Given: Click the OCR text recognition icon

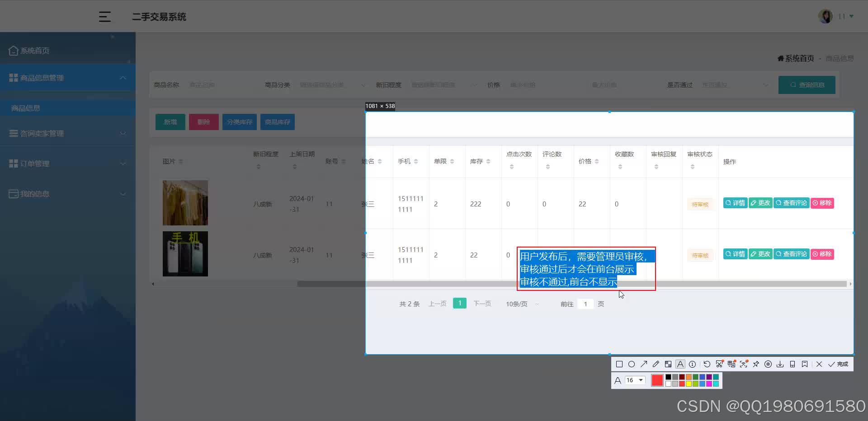Looking at the screenshot, I should [744, 364].
